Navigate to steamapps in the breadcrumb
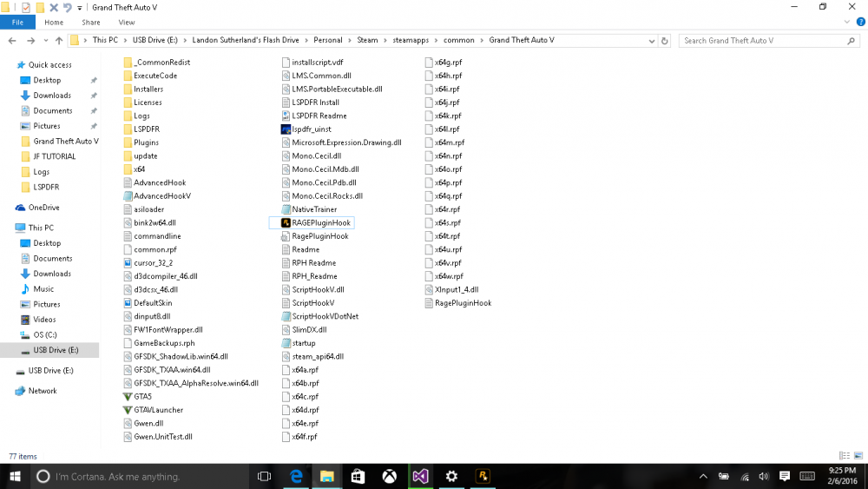The image size is (868, 489). pos(411,40)
